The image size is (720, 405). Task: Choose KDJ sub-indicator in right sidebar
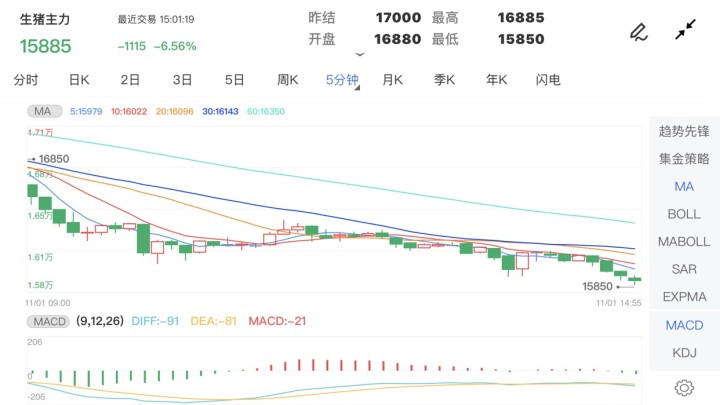(x=684, y=353)
